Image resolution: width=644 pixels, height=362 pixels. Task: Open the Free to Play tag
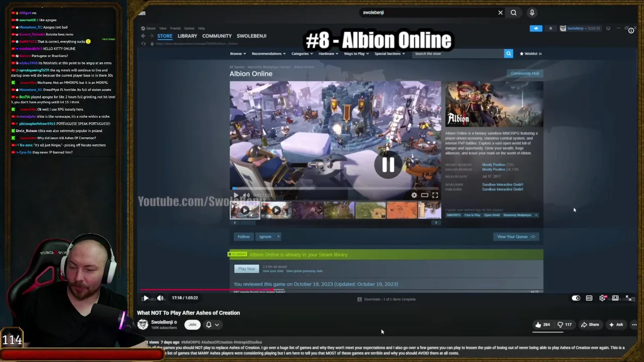pos(472,215)
